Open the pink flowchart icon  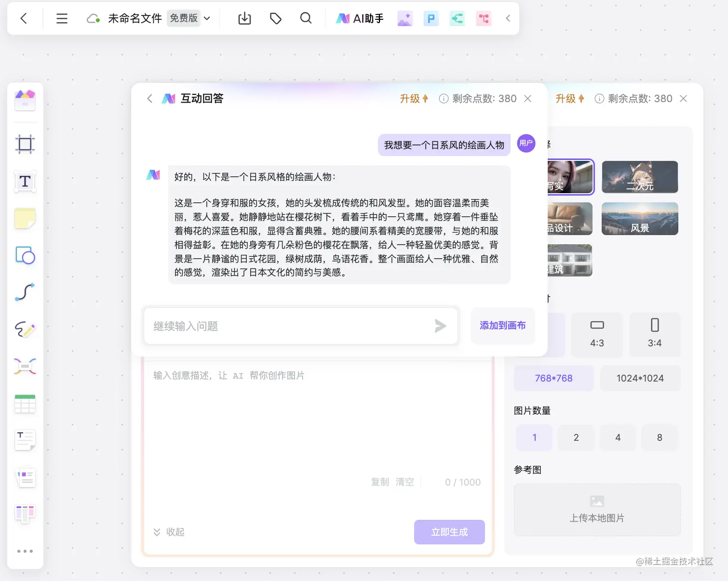pos(484,18)
